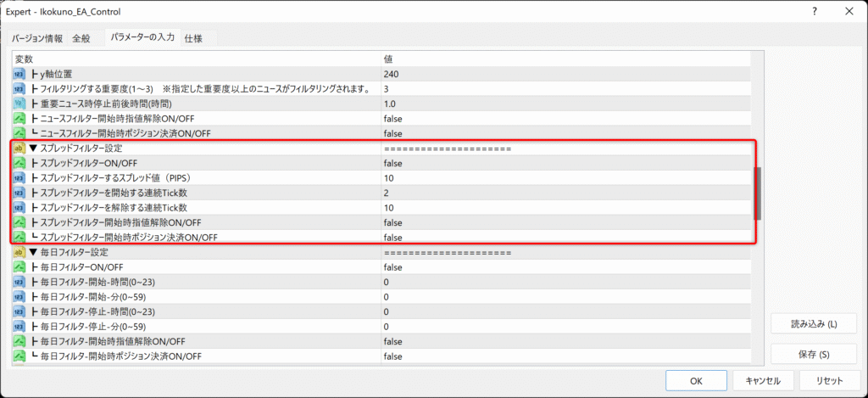Click the OK button

[x=696, y=380]
